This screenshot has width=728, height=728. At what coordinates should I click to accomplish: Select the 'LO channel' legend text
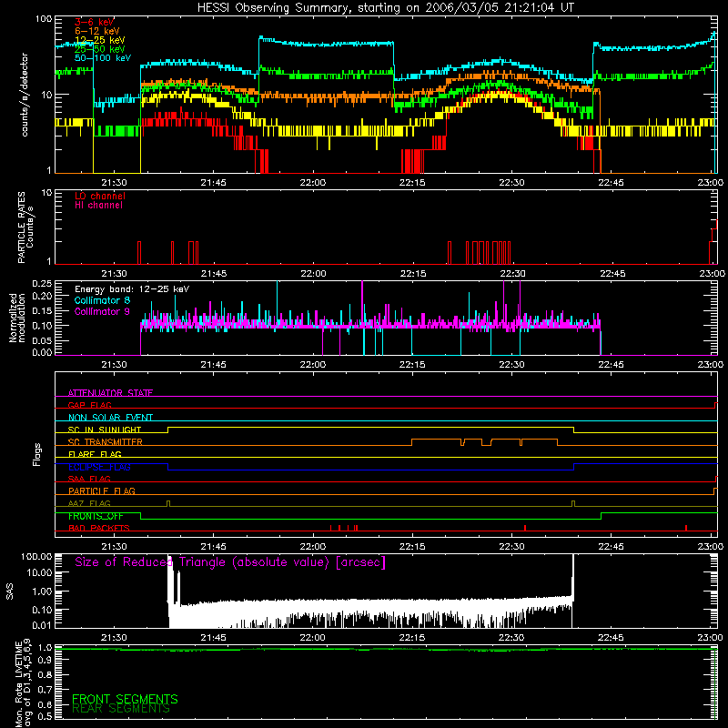(x=100, y=196)
